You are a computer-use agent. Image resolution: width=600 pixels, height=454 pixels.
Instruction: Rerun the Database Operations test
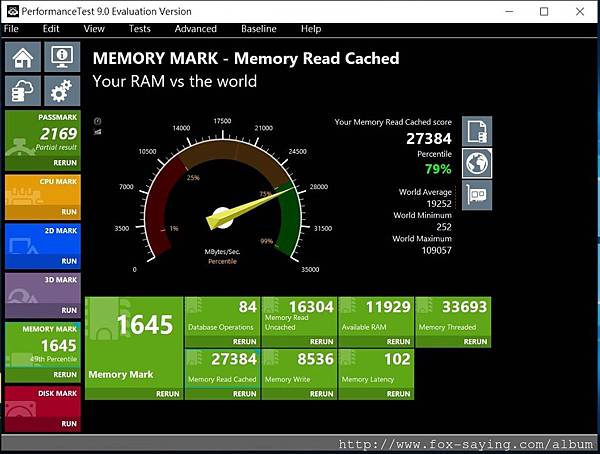tap(245, 341)
